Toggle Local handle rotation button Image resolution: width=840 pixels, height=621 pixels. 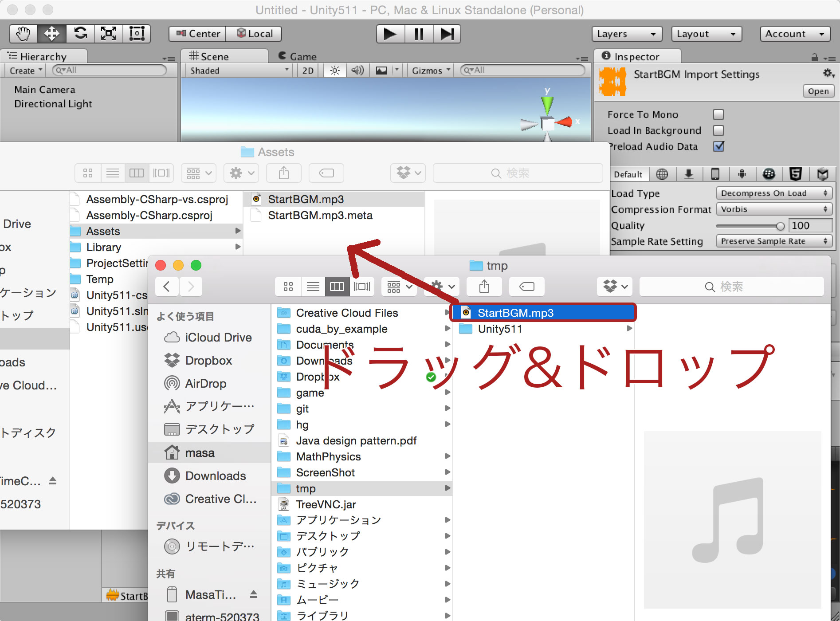click(x=254, y=34)
